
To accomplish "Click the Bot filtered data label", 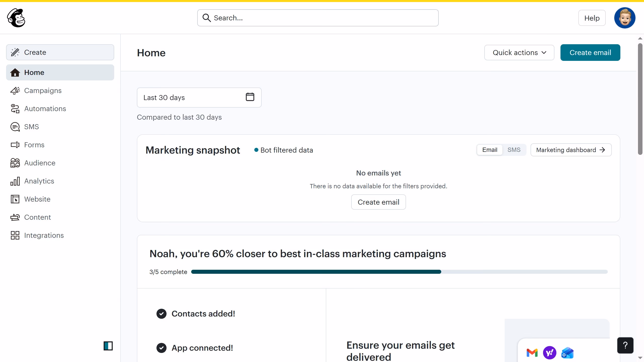I will pos(287,150).
